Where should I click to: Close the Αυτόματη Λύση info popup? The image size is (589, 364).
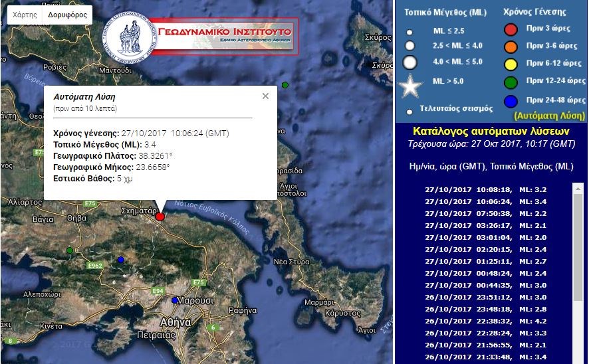click(265, 96)
